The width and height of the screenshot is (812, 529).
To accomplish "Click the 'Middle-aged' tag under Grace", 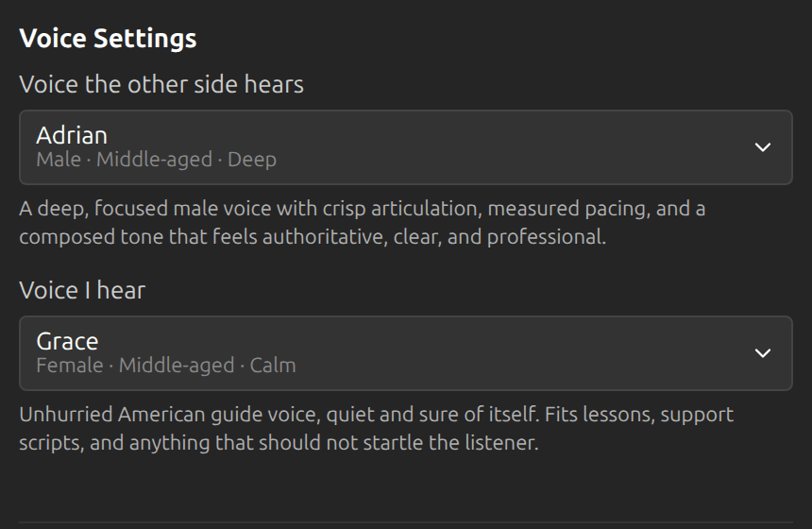I will (177, 366).
